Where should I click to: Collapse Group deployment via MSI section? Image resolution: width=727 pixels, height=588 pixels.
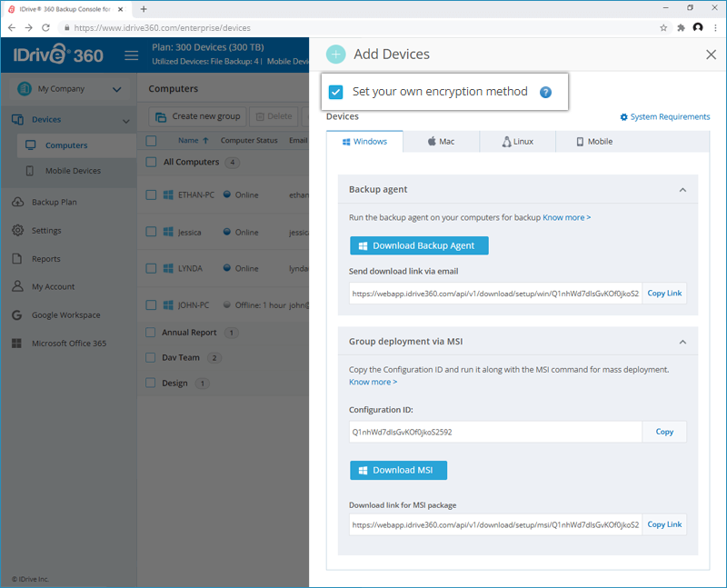pos(682,342)
